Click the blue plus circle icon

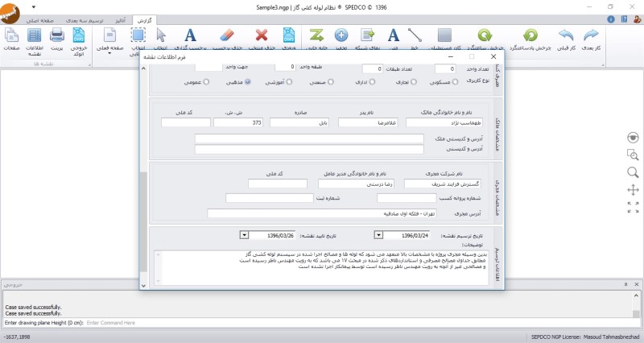pos(341,35)
